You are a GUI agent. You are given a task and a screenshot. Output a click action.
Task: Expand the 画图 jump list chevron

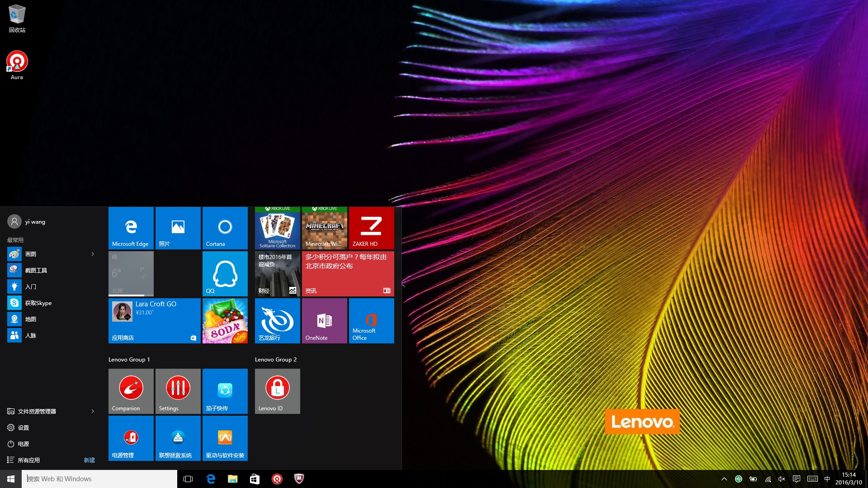[93, 254]
